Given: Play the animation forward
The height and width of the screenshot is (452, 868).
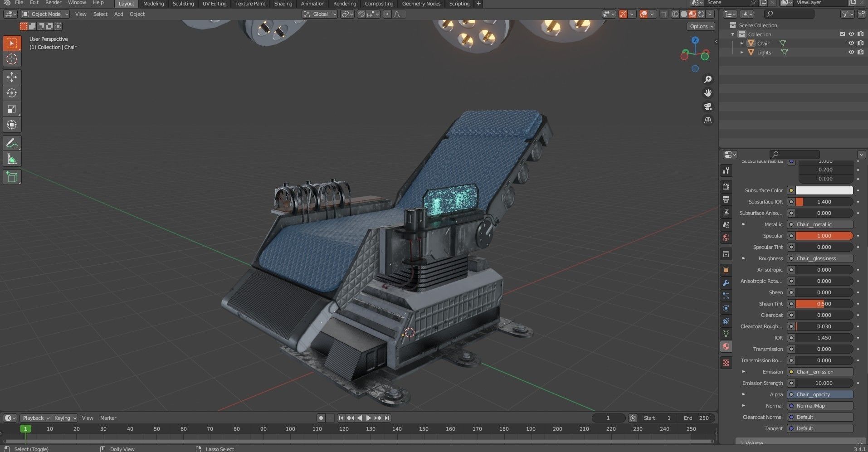Looking at the screenshot, I should point(368,418).
